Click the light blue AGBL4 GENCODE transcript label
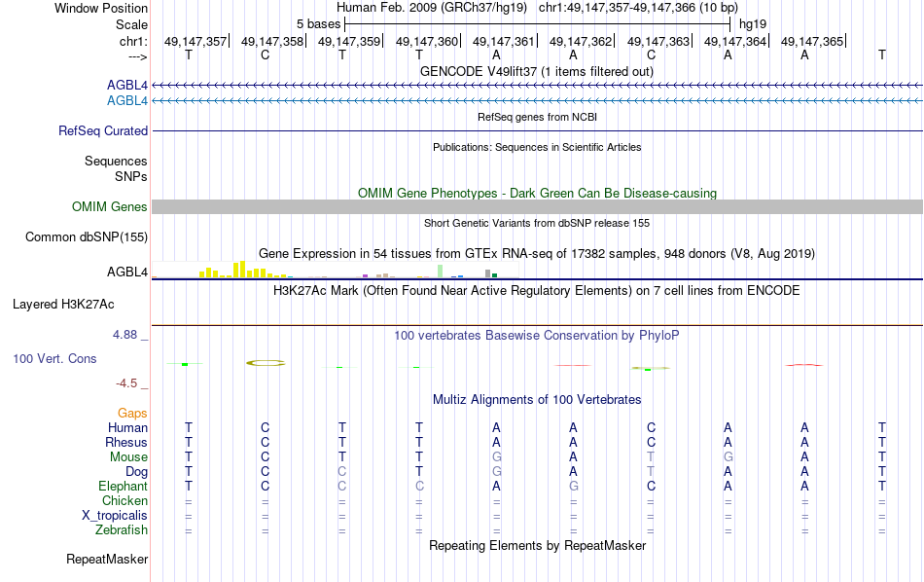 127,101
